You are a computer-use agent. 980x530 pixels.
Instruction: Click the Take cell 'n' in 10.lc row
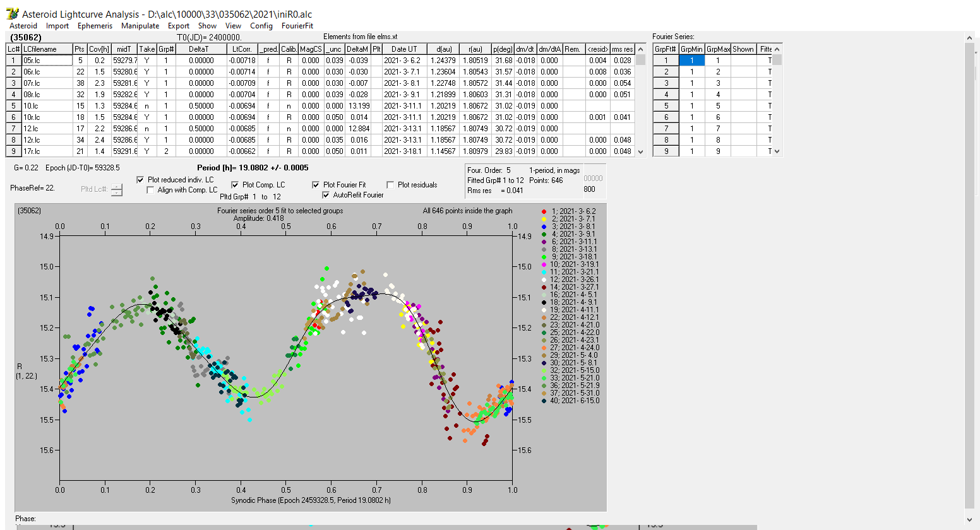point(146,106)
